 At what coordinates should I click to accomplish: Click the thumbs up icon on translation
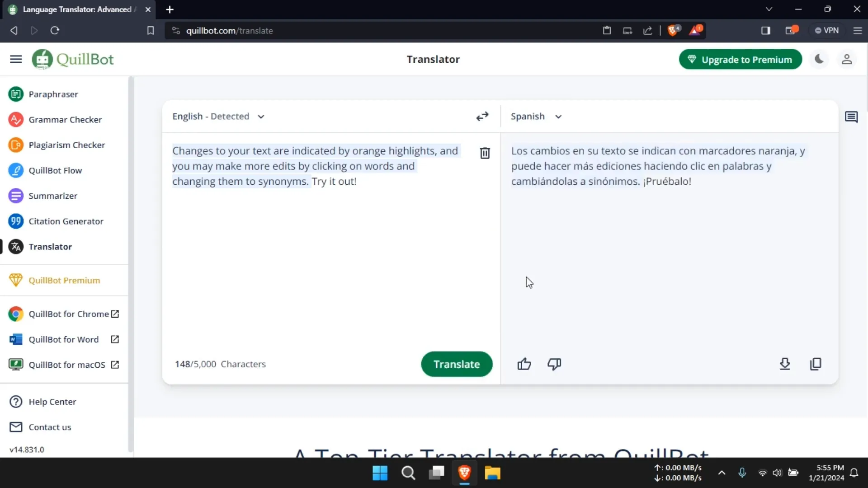(524, 364)
